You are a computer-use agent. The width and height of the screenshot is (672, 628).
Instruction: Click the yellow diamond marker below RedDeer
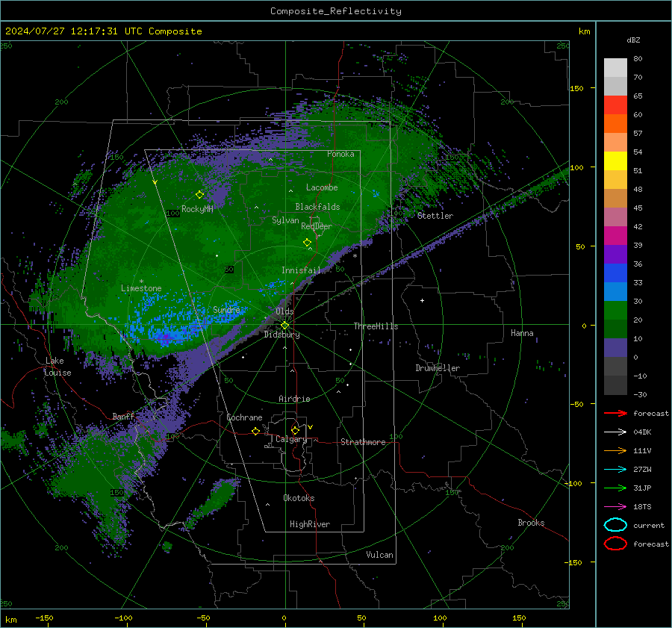click(x=307, y=243)
